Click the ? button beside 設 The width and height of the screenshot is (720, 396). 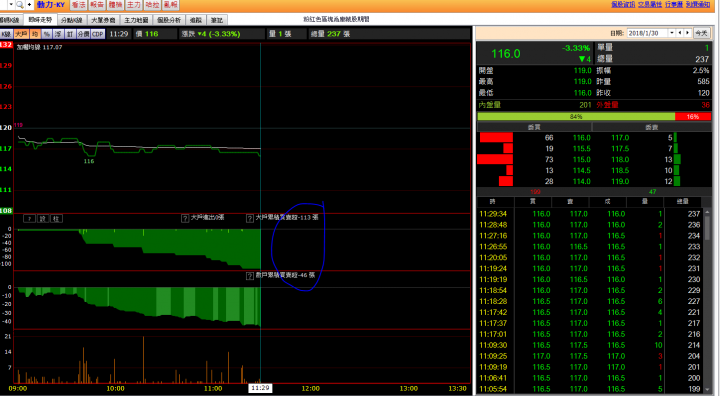click(x=29, y=219)
